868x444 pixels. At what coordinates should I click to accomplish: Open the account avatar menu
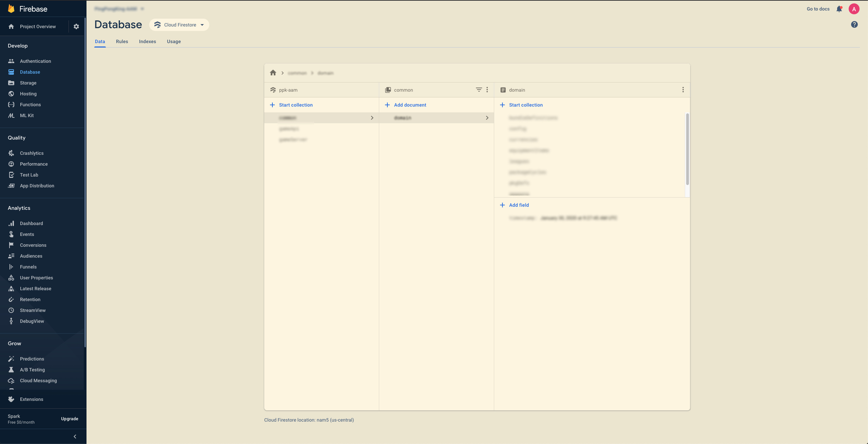point(854,9)
